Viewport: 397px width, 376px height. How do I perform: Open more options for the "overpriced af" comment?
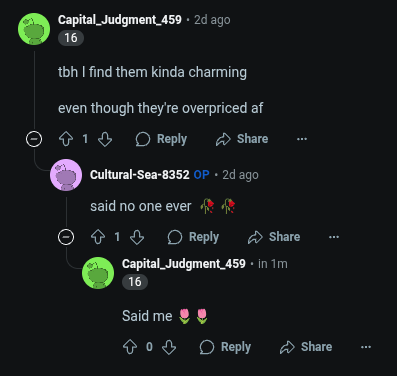pyautogui.click(x=302, y=139)
